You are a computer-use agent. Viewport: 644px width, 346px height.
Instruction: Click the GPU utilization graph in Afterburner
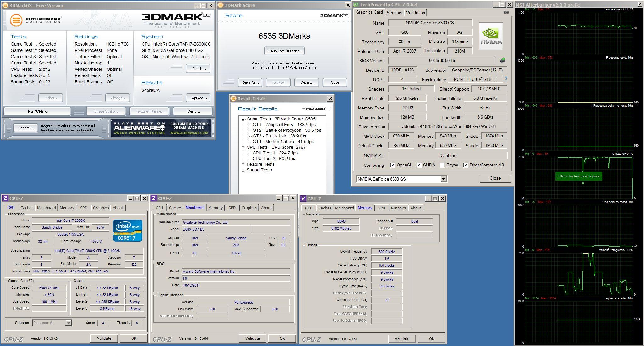click(579, 177)
